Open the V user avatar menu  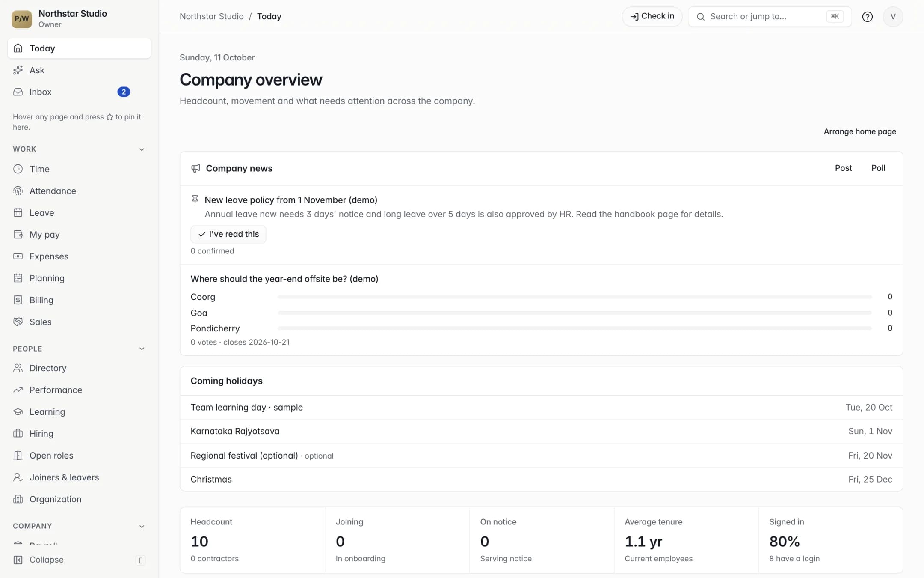coord(893,17)
